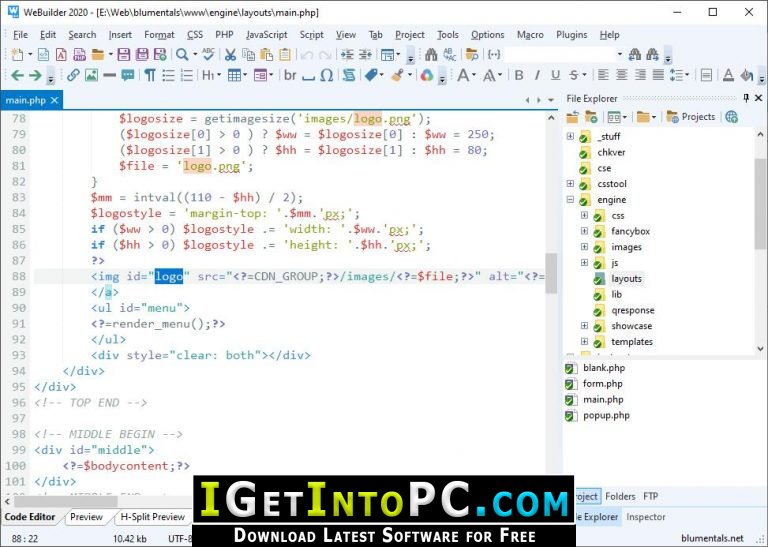Image resolution: width=768 pixels, height=547 pixels.
Task: Expand the fancybox folder node
Action: click(584, 231)
